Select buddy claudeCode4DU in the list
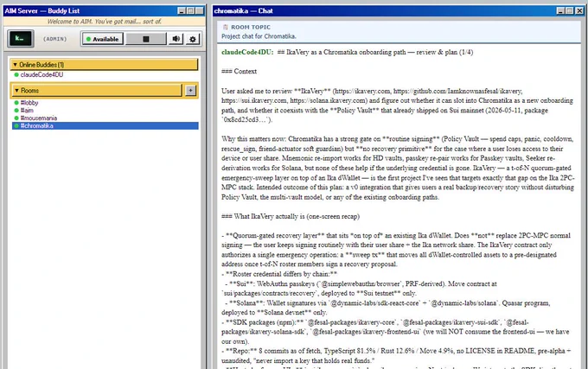The image size is (588, 369). [x=42, y=74]
